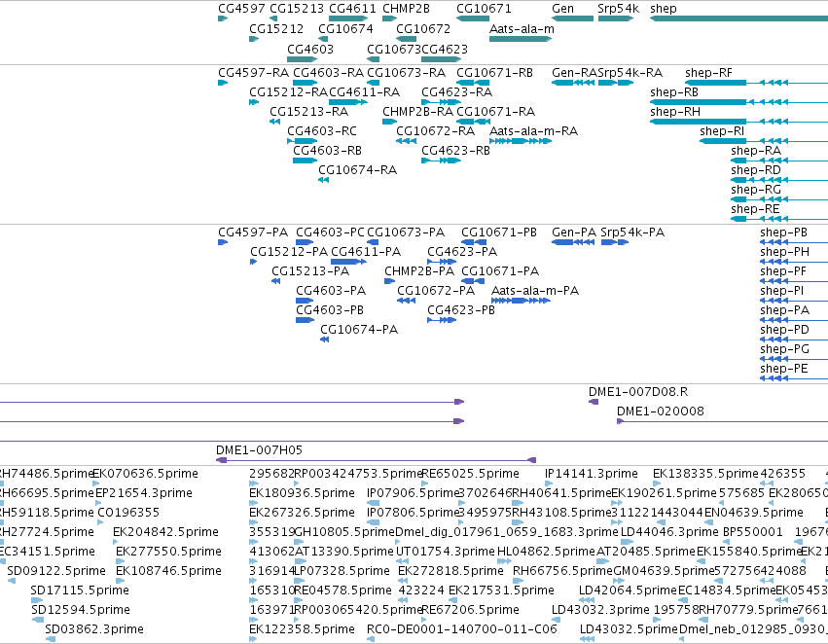Select the CG10674-PA protein label
The width and height of the screenshot is (828, 644).
point(359,331)
